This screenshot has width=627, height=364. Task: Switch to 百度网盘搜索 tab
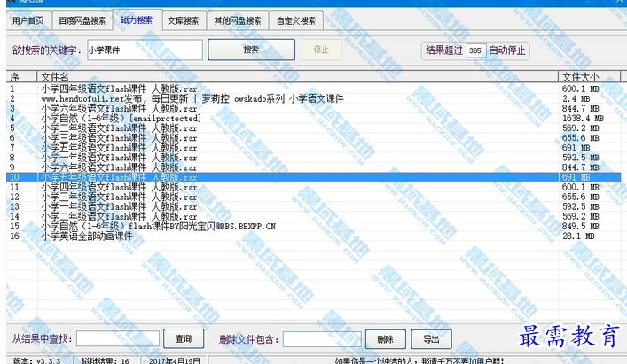pyautogui.click(x=82, y=20)
